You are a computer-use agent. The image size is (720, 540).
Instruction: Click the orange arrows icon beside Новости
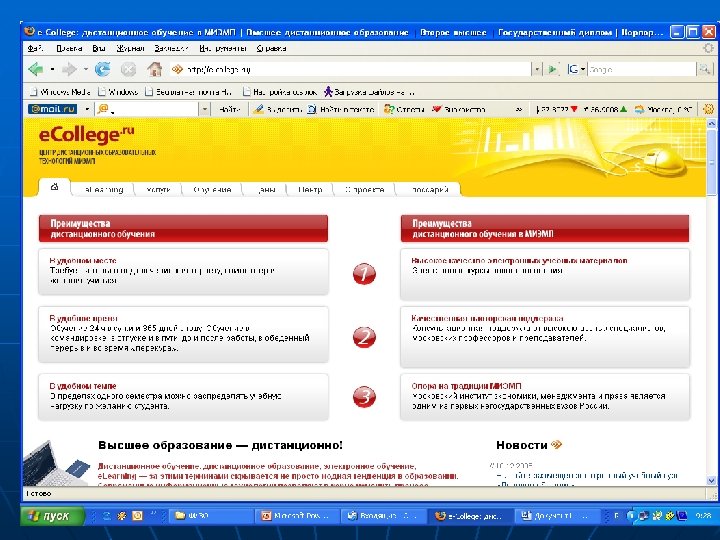(x=557, y=444)
